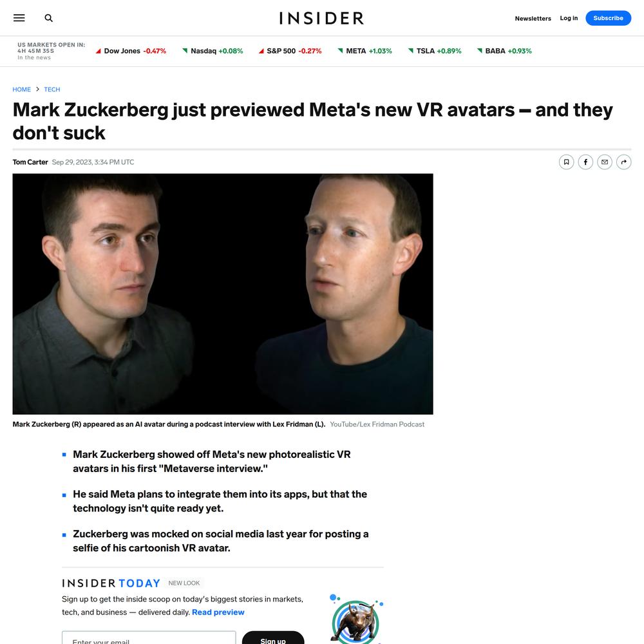The image size is (644, 644).
Task: Save article with the bookmark icon
Action: [x=566, y=162]
